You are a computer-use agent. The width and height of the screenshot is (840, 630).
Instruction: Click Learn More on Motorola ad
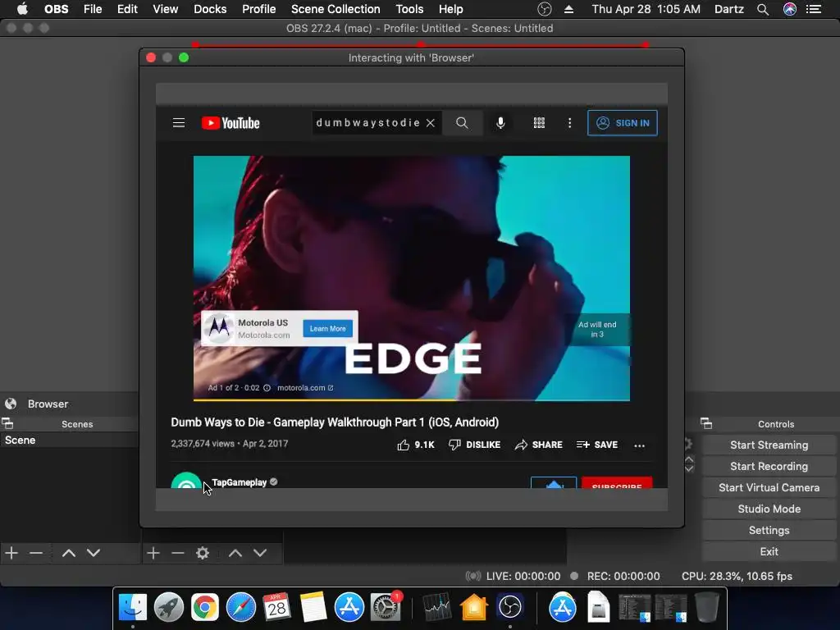point(327,328)
